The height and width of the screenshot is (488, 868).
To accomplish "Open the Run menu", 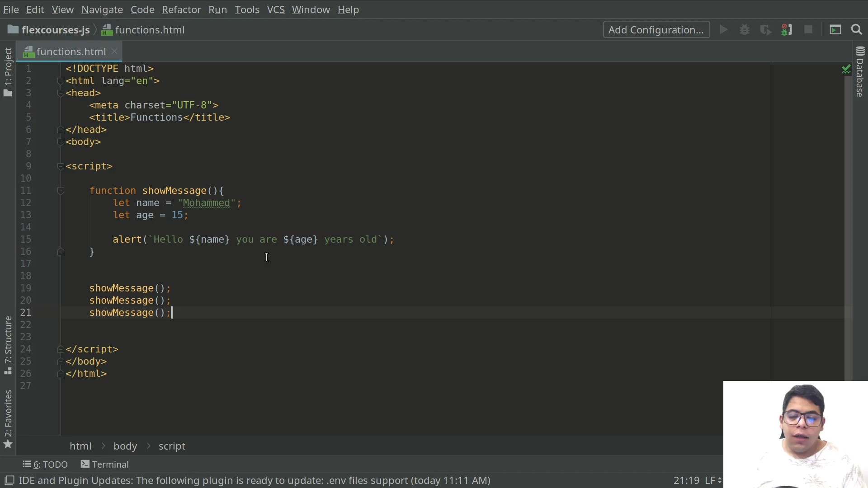I will coord(217,9).
